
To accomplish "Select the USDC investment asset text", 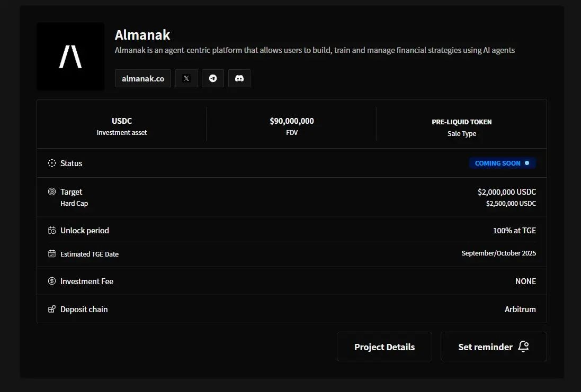I will click(122, 121).
